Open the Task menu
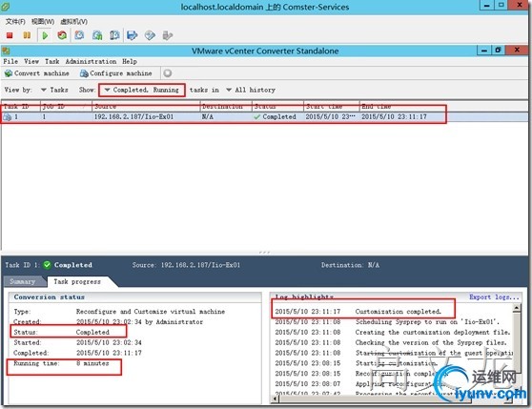This screenshot has width=532, height=409. pos(51,61)
